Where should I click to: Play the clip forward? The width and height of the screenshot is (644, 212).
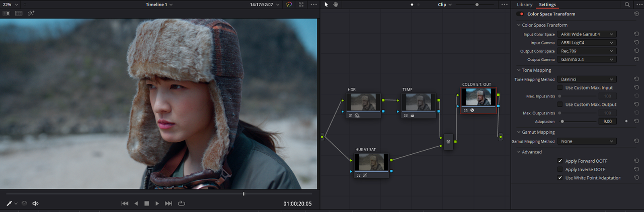click(157, 203)
